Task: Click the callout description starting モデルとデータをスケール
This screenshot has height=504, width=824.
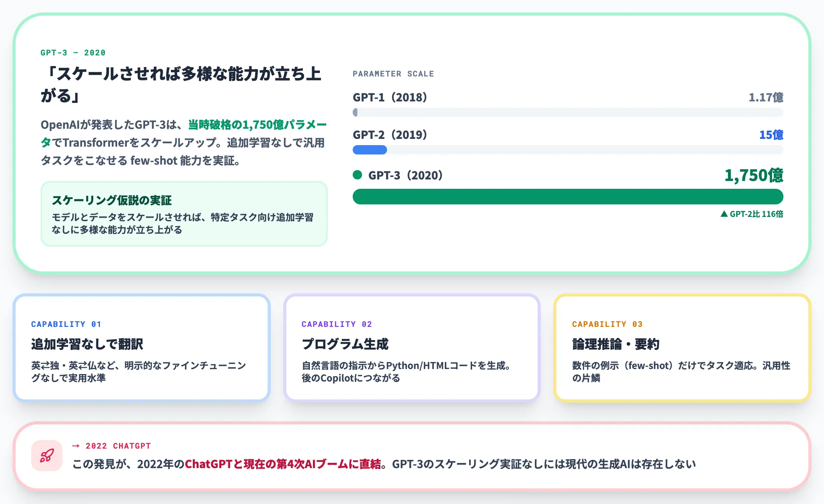Action: coord(183,224)
